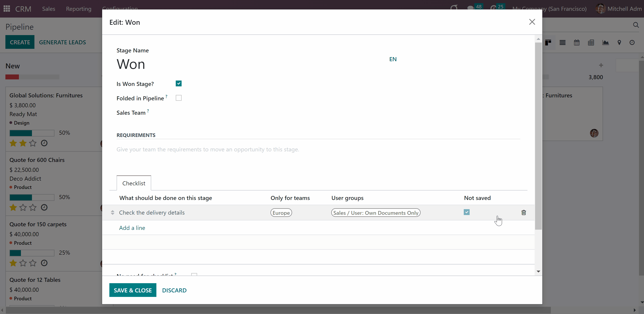Switch to List view icon
The image size is (644, 314).
point(563,43)
